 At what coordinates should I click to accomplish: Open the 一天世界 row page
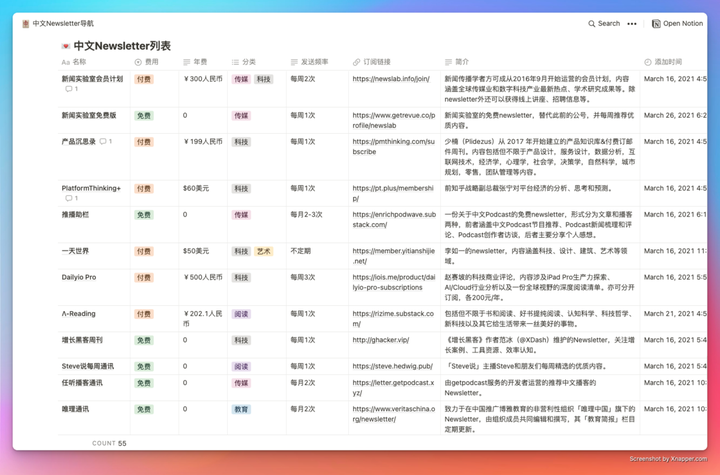click(75, 251)
